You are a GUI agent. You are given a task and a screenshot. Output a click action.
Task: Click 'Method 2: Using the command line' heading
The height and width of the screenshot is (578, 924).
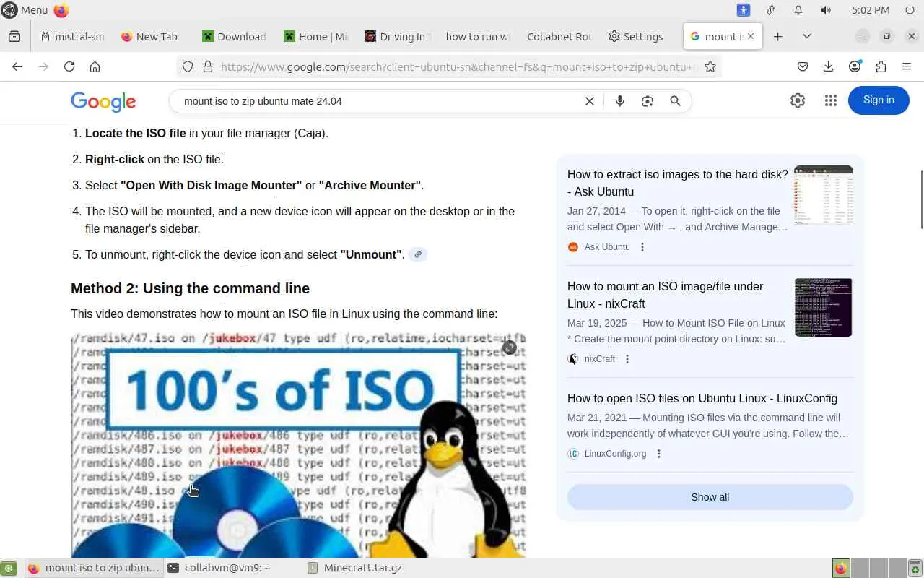coord(190,288)
